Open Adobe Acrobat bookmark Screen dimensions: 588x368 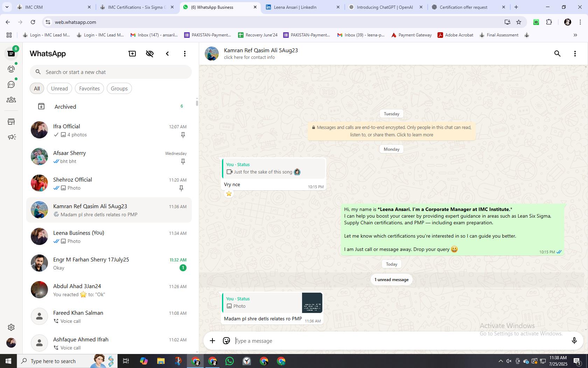(455, 35)
